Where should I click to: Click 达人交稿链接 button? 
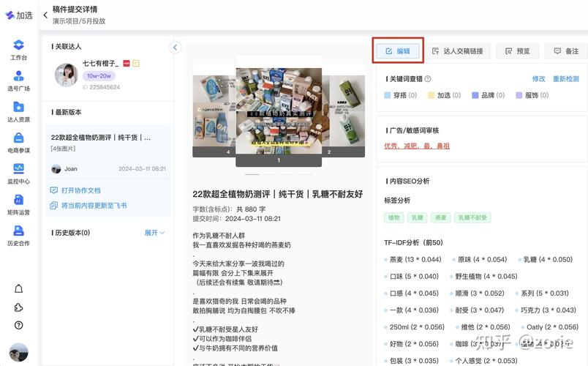tap(458, 51)
